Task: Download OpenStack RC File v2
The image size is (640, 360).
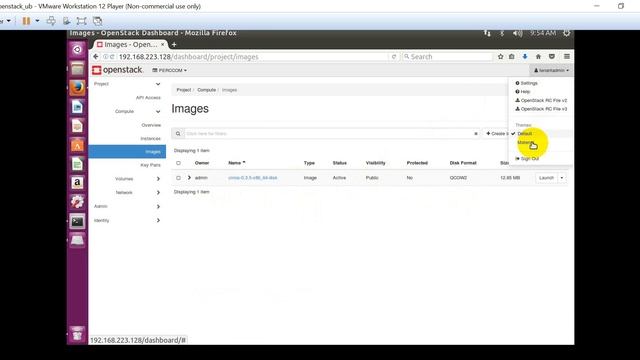Action: 541,100
